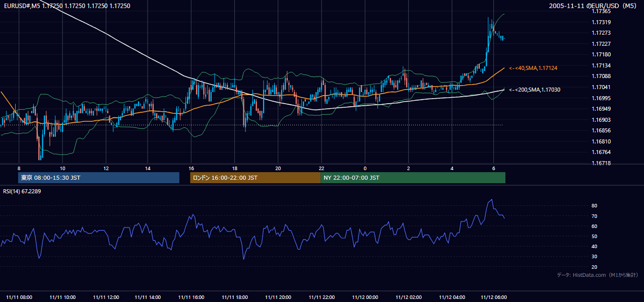This screenshot has width=644, height=302.
Task: Click price level 1.16995 on axis
Action: pos(602,98)
